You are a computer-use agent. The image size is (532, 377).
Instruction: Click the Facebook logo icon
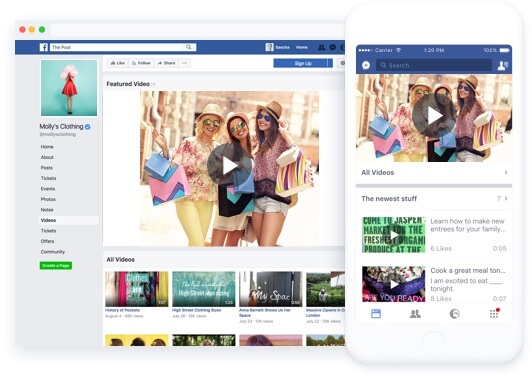coord(44,47)
